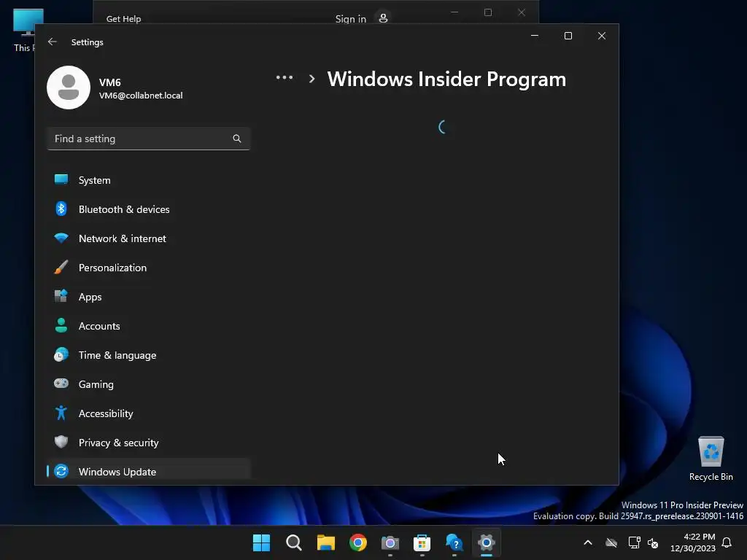747x560 pixels.
Task: Click the Accessibility figure icon
Action: click(61, 413)
